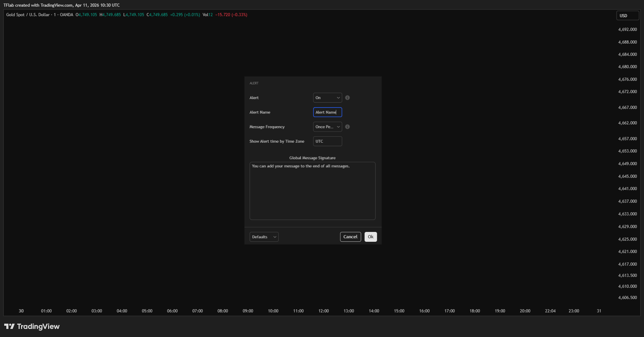Click the close value C4,749.685
Image resolution: width=644 pixels, height=337 pixels.
pyautogui.click(x=157, y=15)
